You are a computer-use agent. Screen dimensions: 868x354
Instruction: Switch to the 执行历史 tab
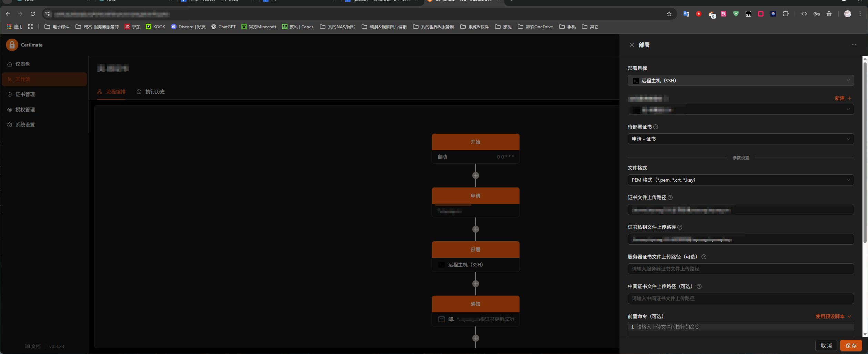click(151, 92)
